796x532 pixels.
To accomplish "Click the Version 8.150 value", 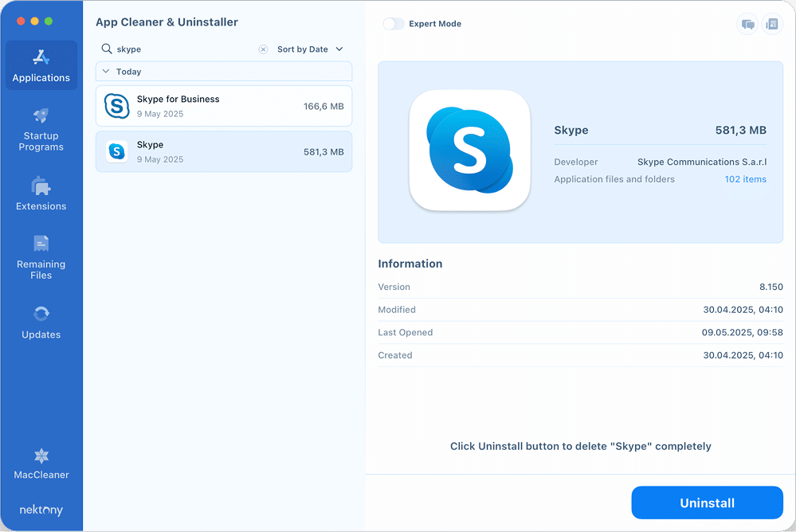I will [x=771, y=287].
